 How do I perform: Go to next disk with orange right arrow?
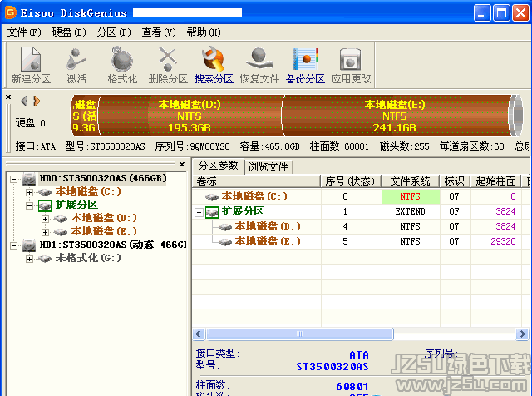(x=37, y=101)
